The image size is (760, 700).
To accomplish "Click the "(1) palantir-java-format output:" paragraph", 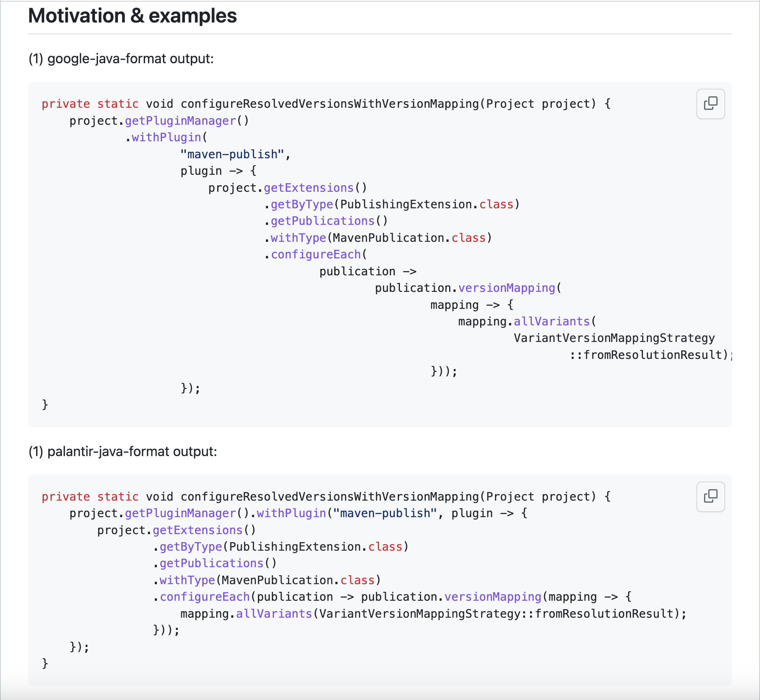I will [x=123, y=451].
